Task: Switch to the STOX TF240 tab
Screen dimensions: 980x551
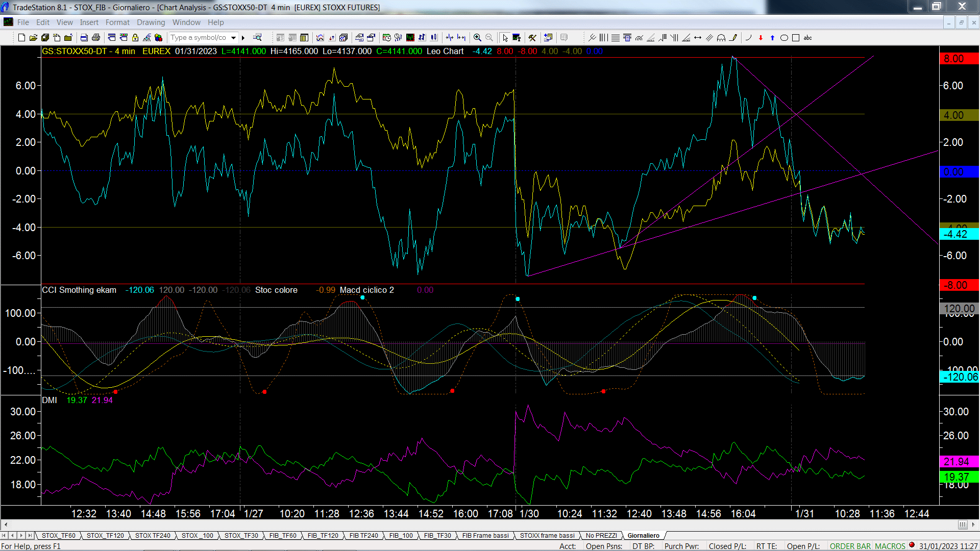Action: click(x=153, y=536)
